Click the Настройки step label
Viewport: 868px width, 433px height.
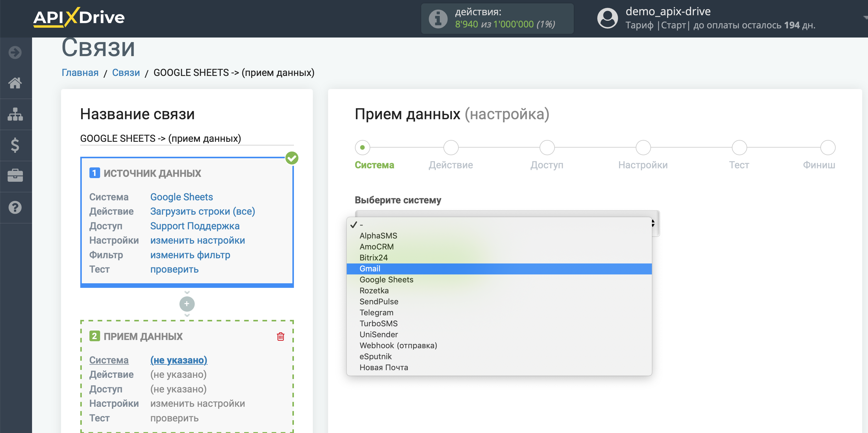642,165
